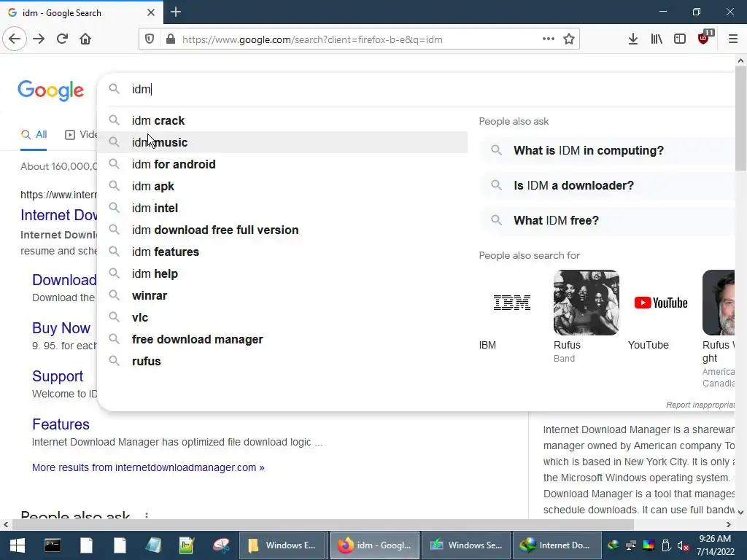
Task: Open People also ask three-dot options
Action: 146,516
